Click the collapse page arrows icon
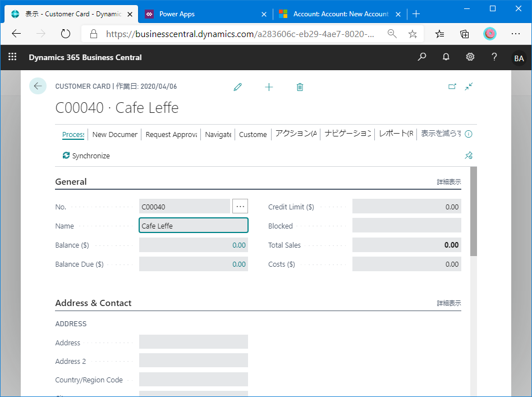532x397 pixels. point(469,86)
